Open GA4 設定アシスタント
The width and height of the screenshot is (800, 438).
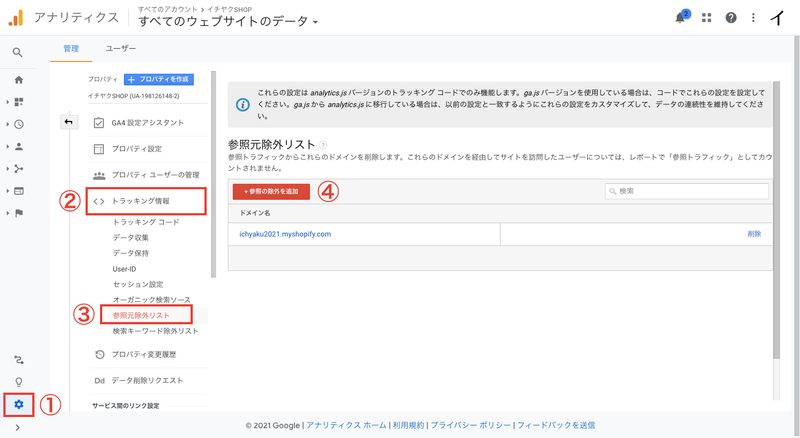[x=147, y=123]
